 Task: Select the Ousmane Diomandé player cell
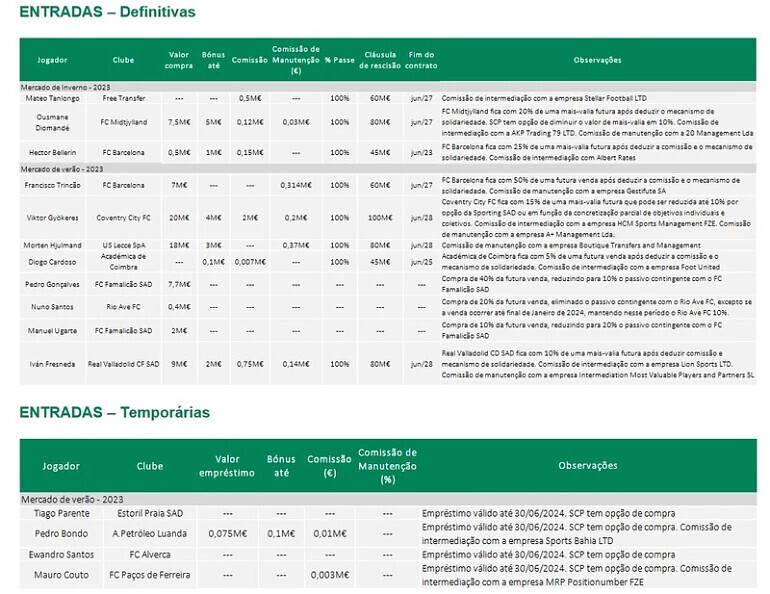[52, 122]
